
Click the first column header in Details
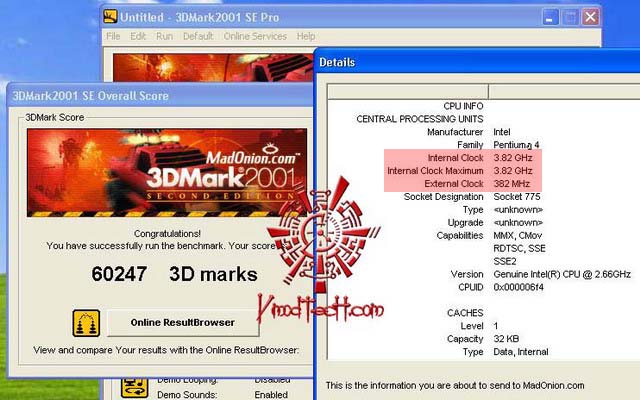tap(408, 92)
